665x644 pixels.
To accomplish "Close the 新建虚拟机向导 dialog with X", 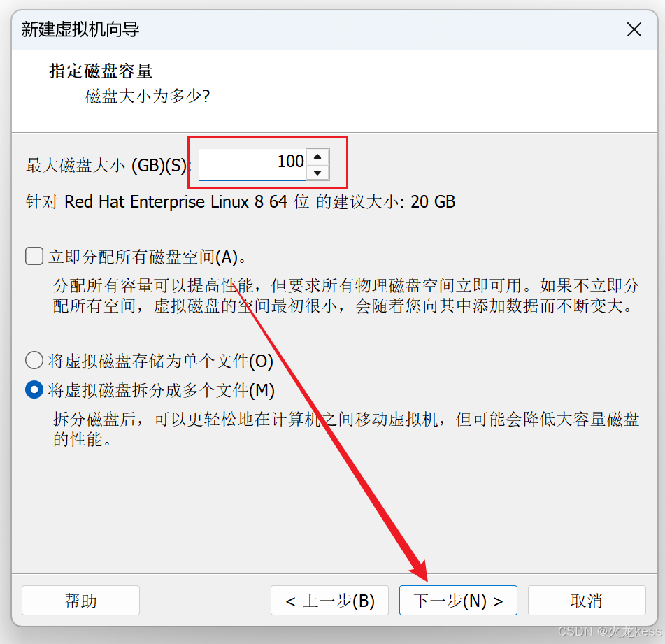I will coord(634,29).
